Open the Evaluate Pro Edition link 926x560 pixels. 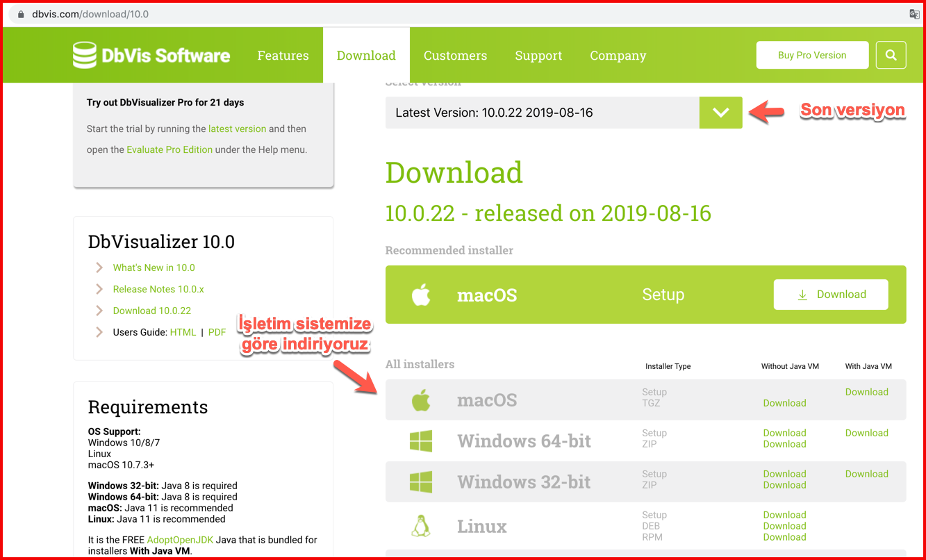click(x=170, y=149)
